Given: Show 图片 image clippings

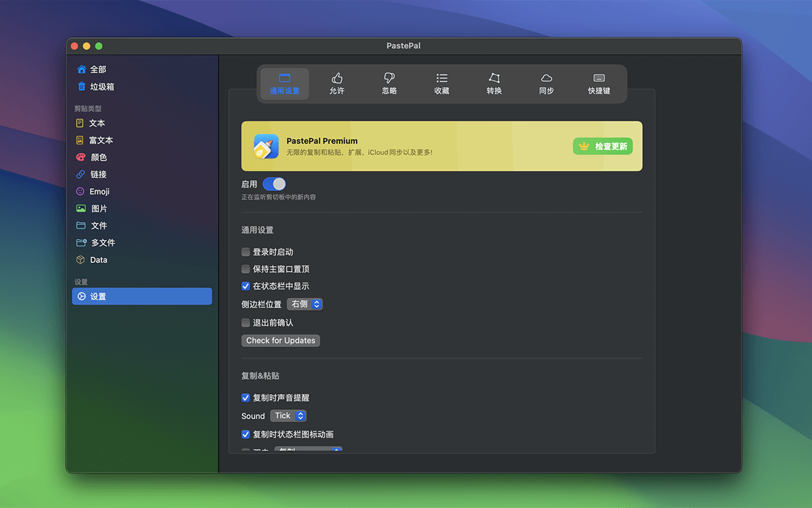Looking at the screenshot, I should (141, 209).
